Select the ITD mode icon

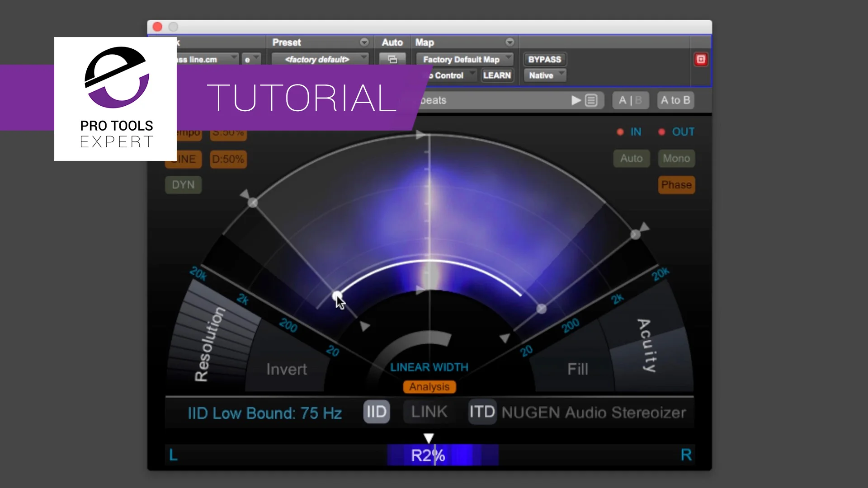[481, 412]
